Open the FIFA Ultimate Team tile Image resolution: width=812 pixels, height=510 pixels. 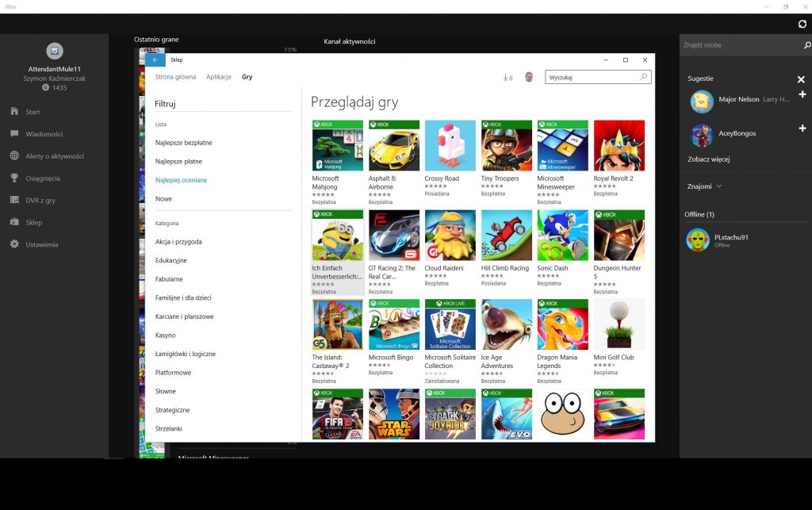(x=337, y=414)
